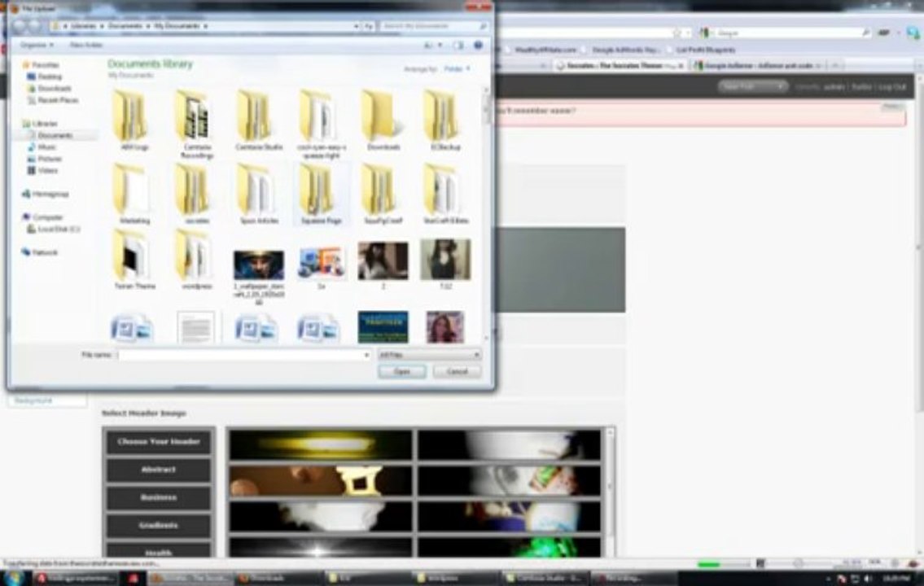Open the change view options dropdown

coord(440,46)
